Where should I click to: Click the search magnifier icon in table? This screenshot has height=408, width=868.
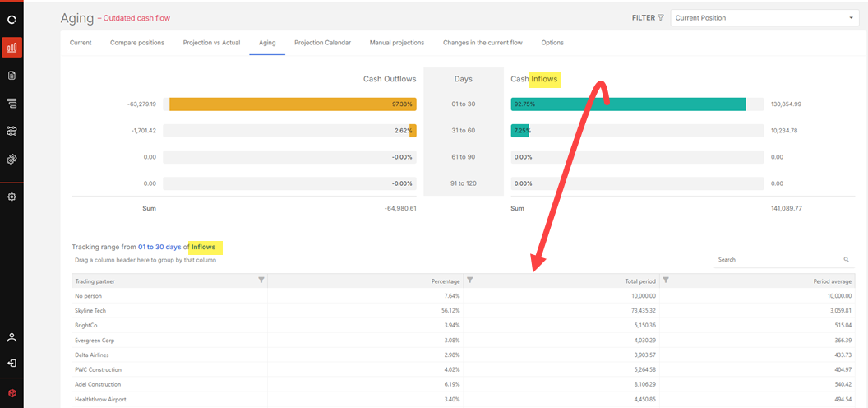coord(846,260)
